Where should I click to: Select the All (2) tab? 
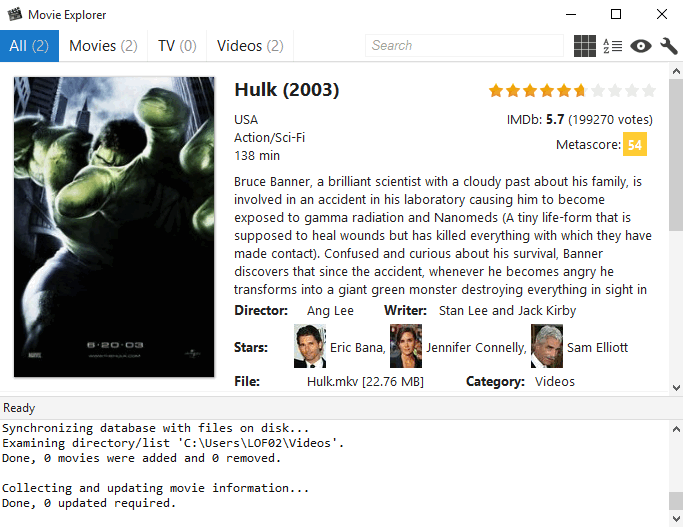click(x=29, y=46)
